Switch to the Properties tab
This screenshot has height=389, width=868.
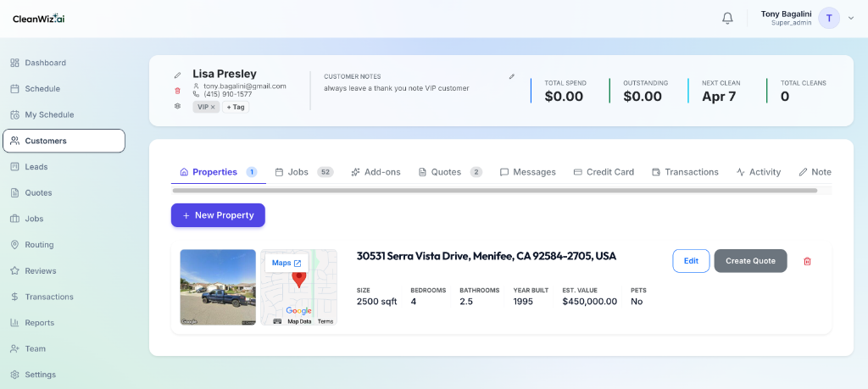click(218, 172)
